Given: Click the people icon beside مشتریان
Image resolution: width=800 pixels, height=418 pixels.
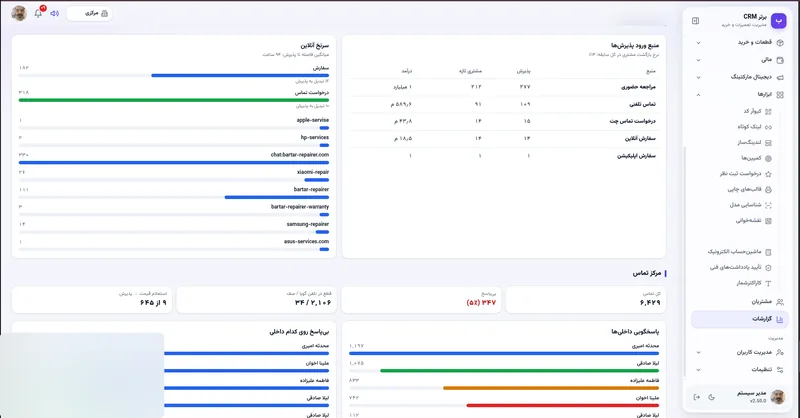Looking at the screenshot, I should click(x=780, y=302).
